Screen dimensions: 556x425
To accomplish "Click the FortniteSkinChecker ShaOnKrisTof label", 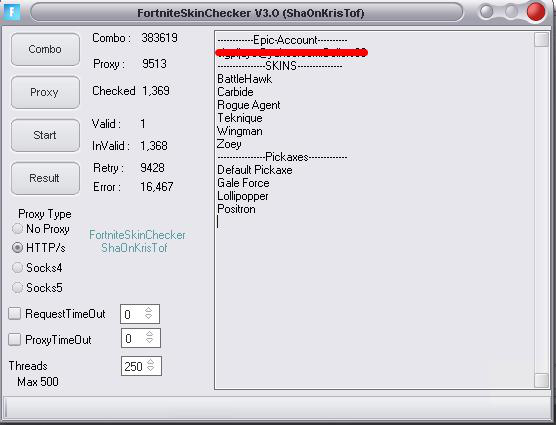I will click(137, 241).
